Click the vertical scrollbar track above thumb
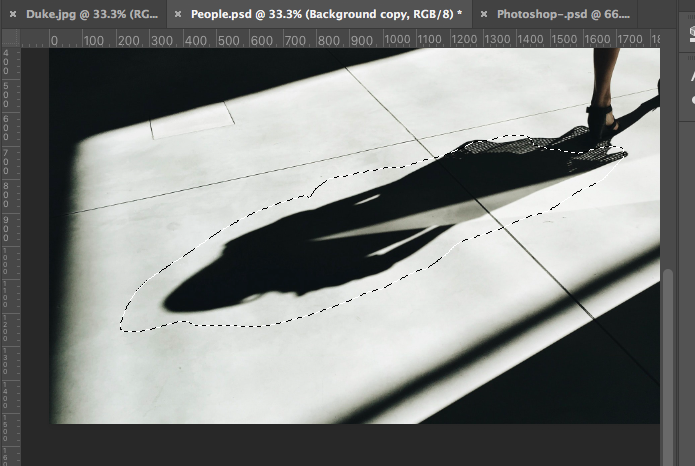The width and height of the screenshot is (695, 466). 668,150
